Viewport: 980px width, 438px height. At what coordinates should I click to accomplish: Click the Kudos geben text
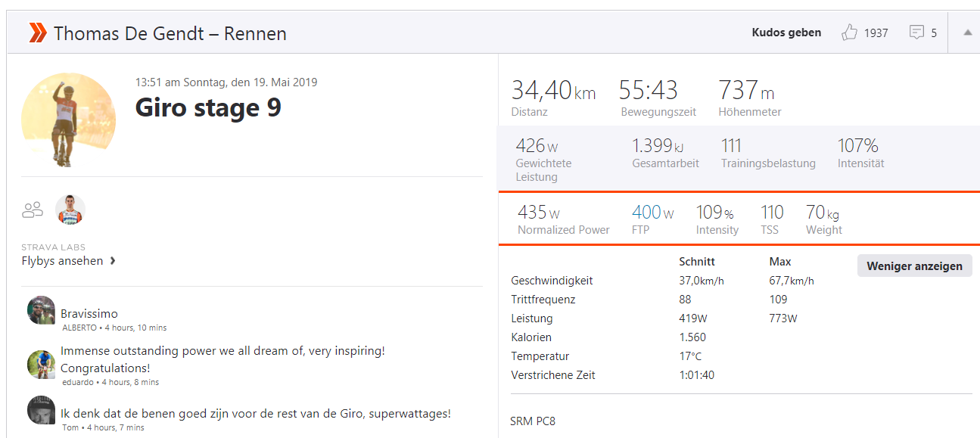[x=786, y=33]
